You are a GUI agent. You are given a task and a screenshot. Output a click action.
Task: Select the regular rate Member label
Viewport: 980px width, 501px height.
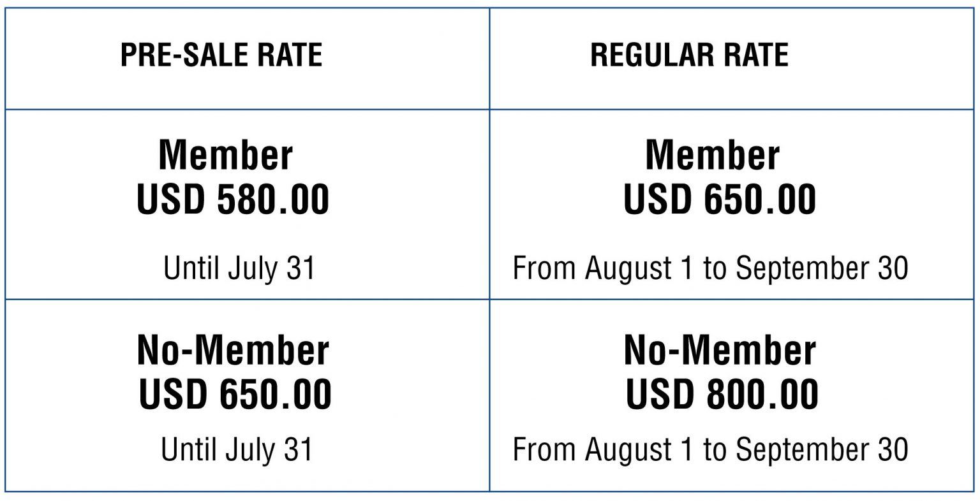point(712,155)
